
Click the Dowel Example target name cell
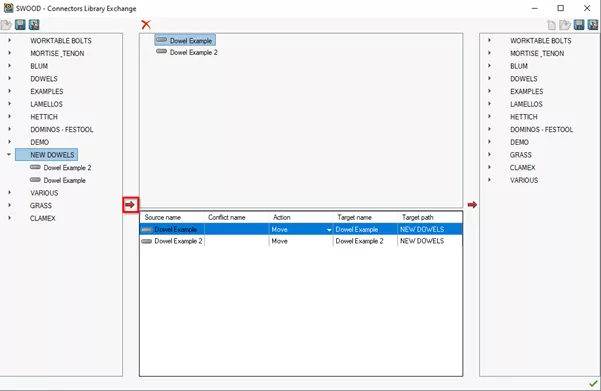coord(365,229)
